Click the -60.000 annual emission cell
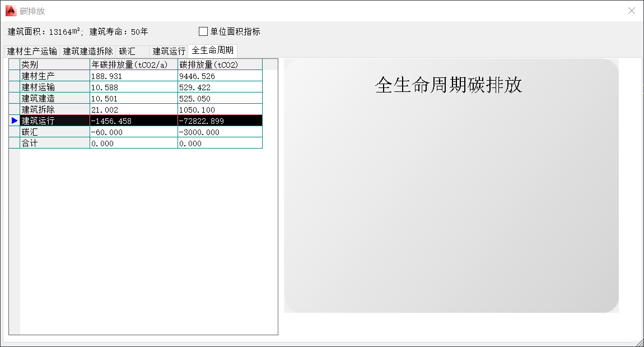The height and width of the screenshot is (347, 644). click(133, 132)
